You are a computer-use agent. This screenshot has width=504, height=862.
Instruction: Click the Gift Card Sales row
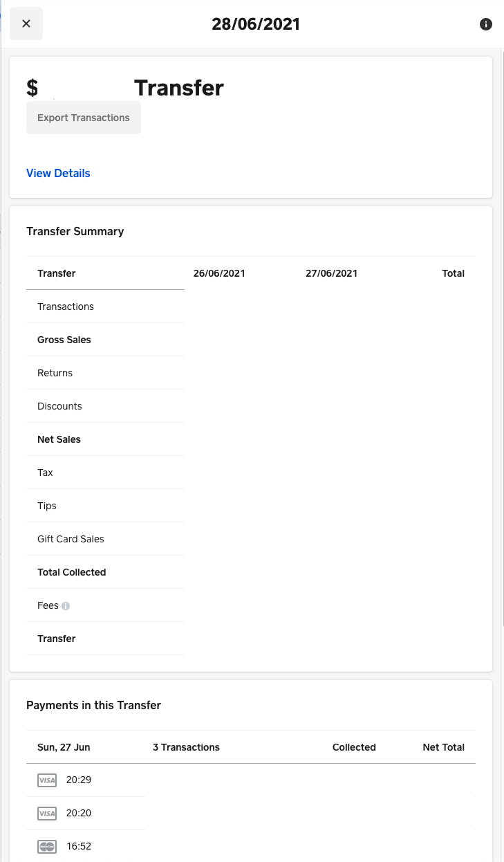coord(71,539)
